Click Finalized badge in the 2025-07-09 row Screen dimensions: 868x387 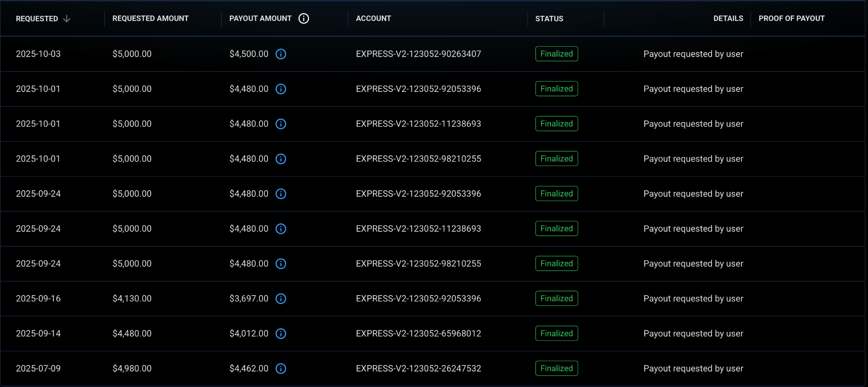[x=557, y=368]
